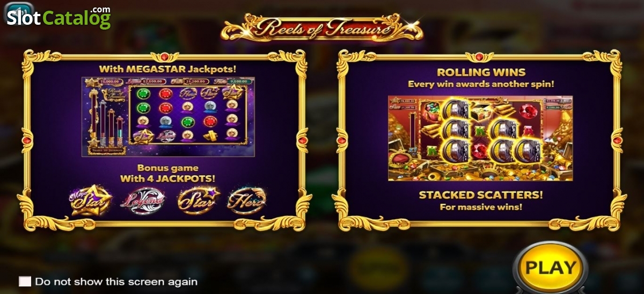Click the 'With MEGASTAR Jackpots!' heading
This screenshot has width=644, height=294.
tap(168, 69)
